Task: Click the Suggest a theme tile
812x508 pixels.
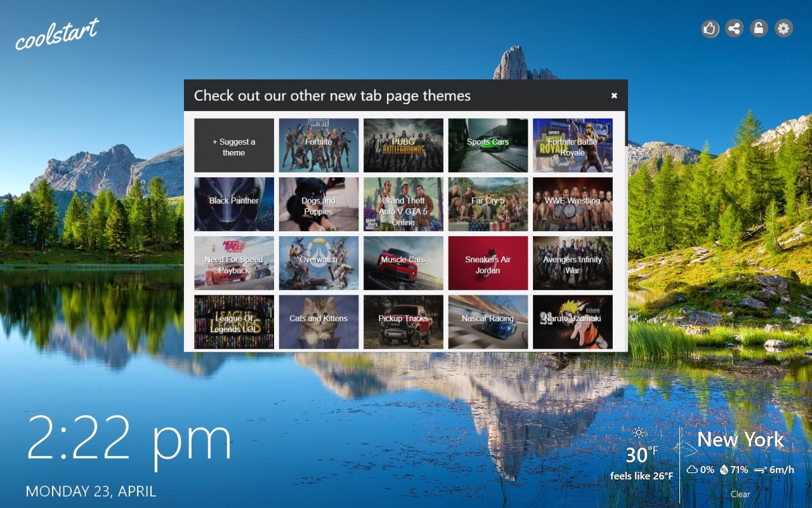Action: [x=234, y=145]
